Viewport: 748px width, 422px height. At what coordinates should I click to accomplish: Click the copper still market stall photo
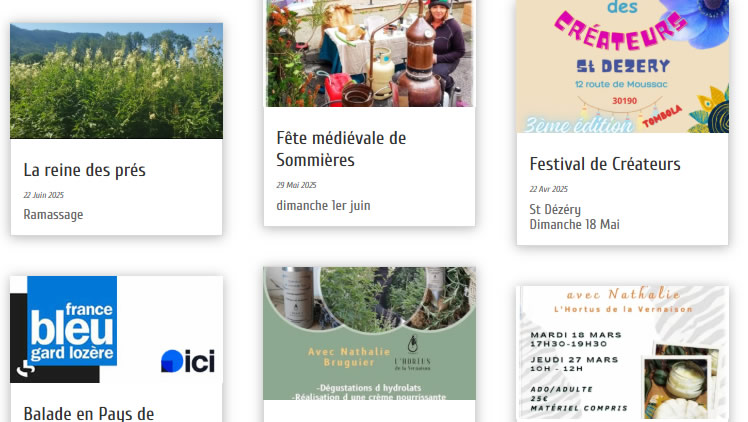[x=370, y=53]
